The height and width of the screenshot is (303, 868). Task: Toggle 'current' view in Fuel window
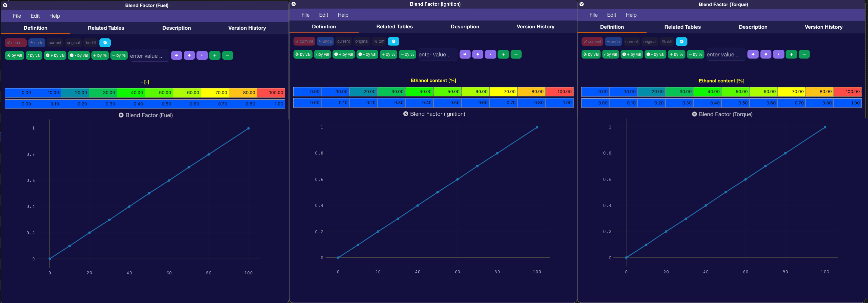[55, 43]
